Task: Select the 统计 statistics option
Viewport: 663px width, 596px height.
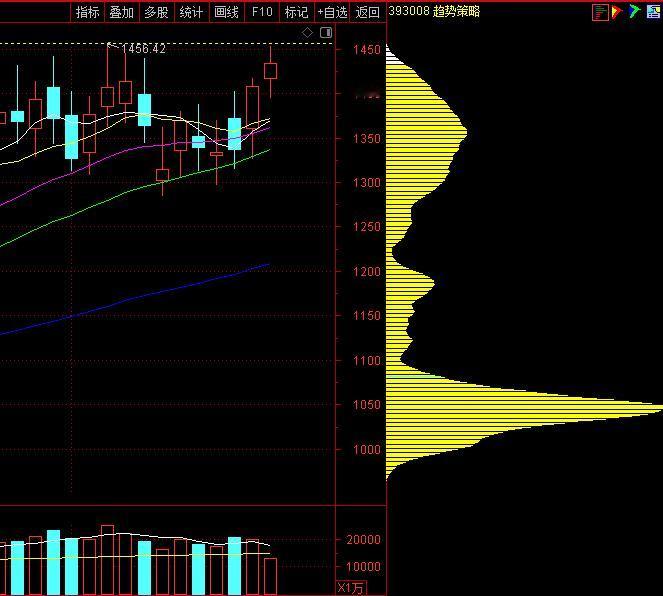Action: [192, 12]
